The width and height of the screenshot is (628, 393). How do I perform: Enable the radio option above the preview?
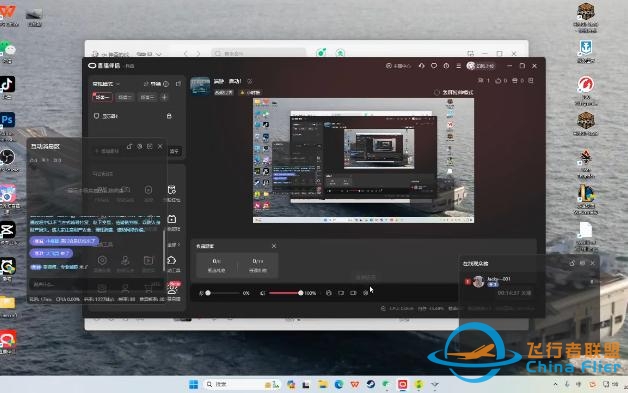click(x=437, y=93)
